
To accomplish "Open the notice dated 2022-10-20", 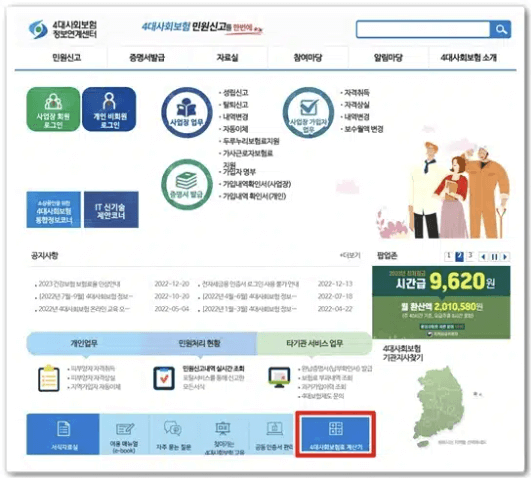I will pos(86,296).
